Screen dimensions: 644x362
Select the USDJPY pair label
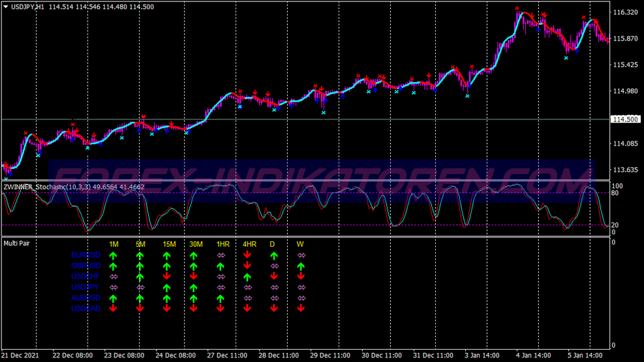pos(85,287)
